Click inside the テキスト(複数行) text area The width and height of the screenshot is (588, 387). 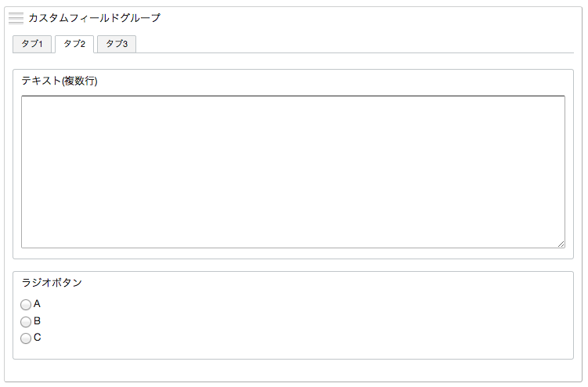coord(294,172)
